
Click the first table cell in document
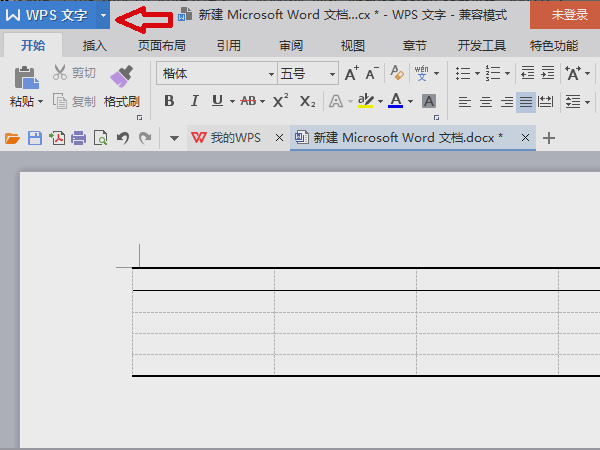coord(204,279)
